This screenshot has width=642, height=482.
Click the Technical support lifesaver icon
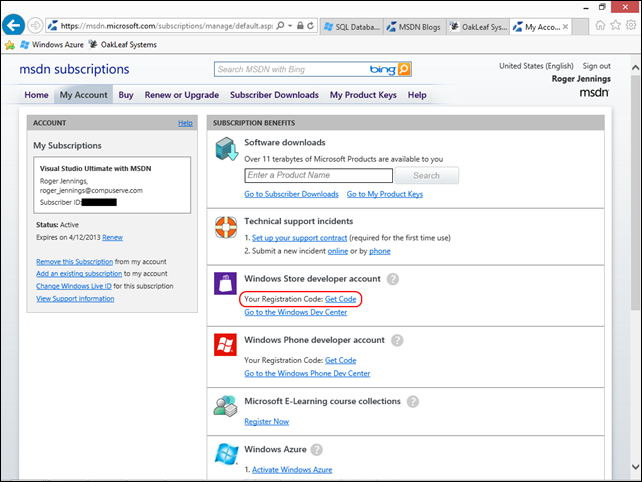pos(226,227)
